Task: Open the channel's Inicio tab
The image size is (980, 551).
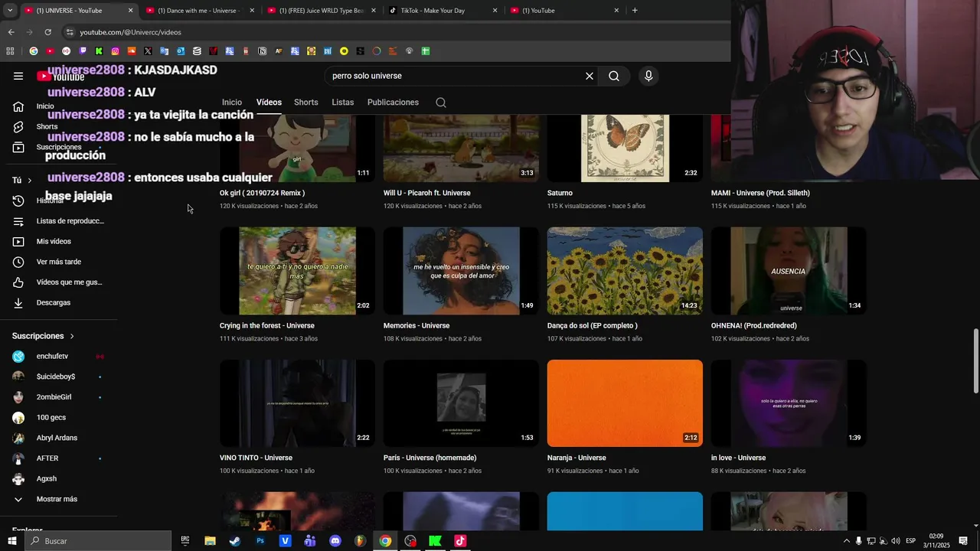Action: (x=232, y=103)
